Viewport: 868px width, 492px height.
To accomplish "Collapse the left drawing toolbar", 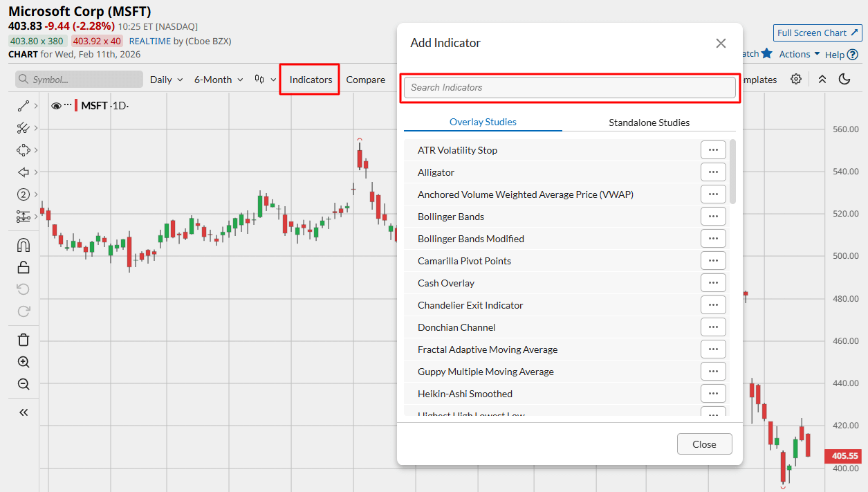I will [23, 412].
